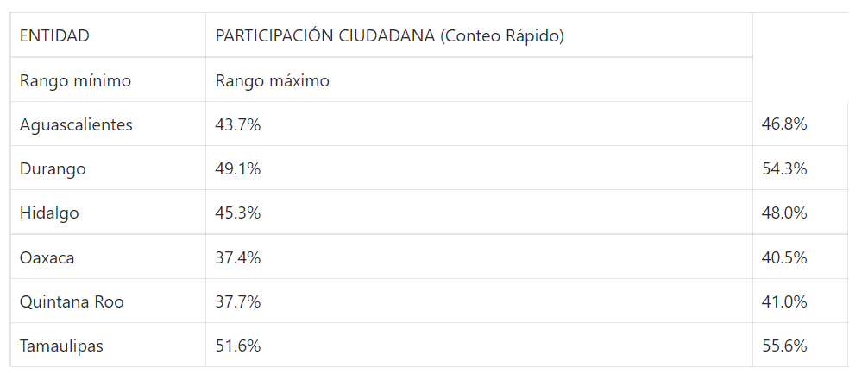Click the 48.0% maximum value

[784, 213]
